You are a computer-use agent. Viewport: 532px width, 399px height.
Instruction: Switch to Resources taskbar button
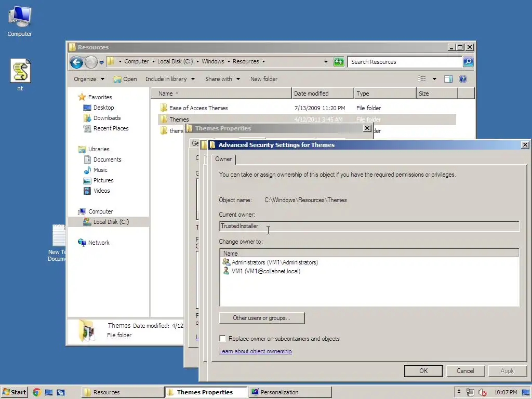(x=122, y=392)
